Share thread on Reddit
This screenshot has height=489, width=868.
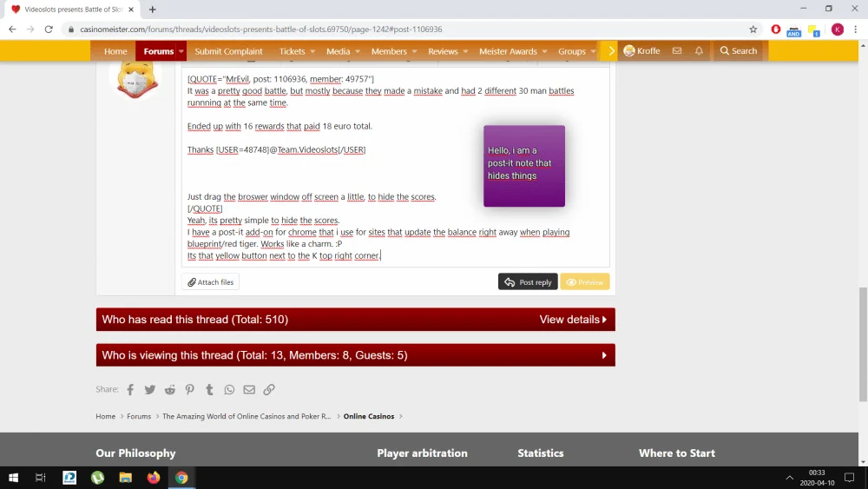pos(170,389)
